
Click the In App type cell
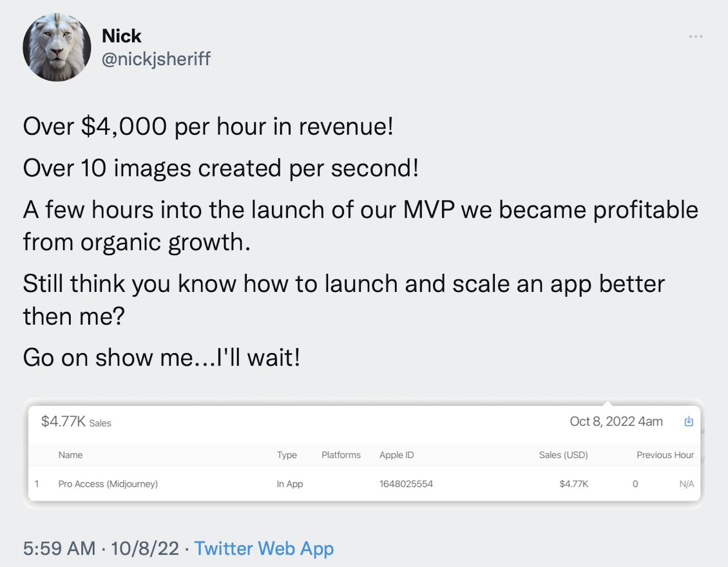(290, 484)
